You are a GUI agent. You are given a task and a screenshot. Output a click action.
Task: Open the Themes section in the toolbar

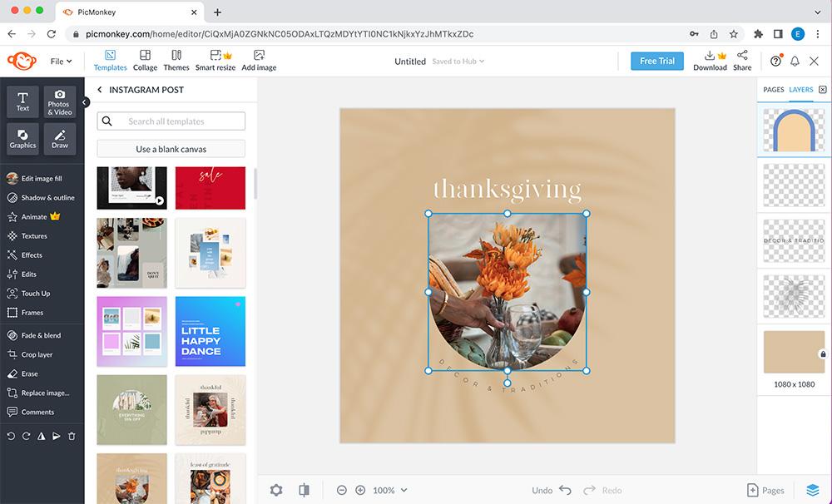[176, 59]
